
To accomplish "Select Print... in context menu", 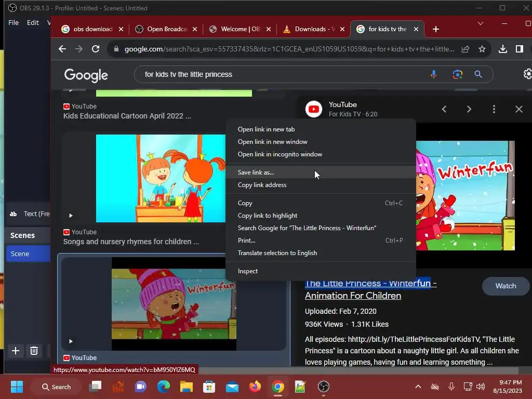I will 321,241.
